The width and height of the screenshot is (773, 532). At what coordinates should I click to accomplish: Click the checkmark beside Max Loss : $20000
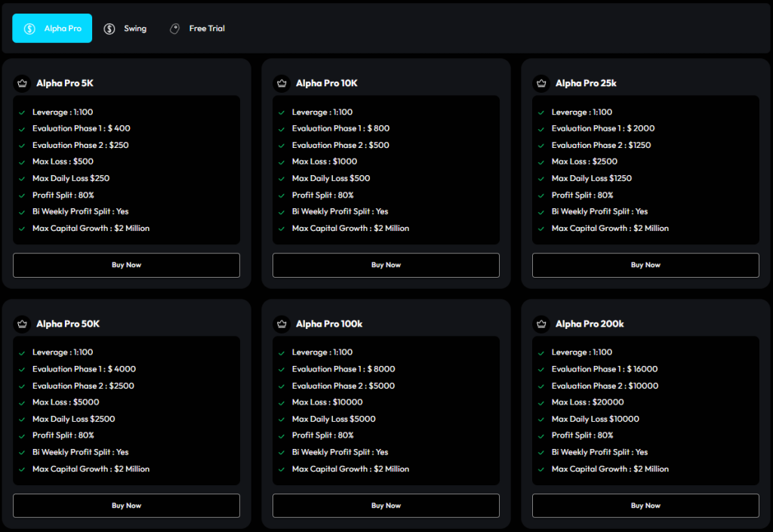tap(540, 403)
